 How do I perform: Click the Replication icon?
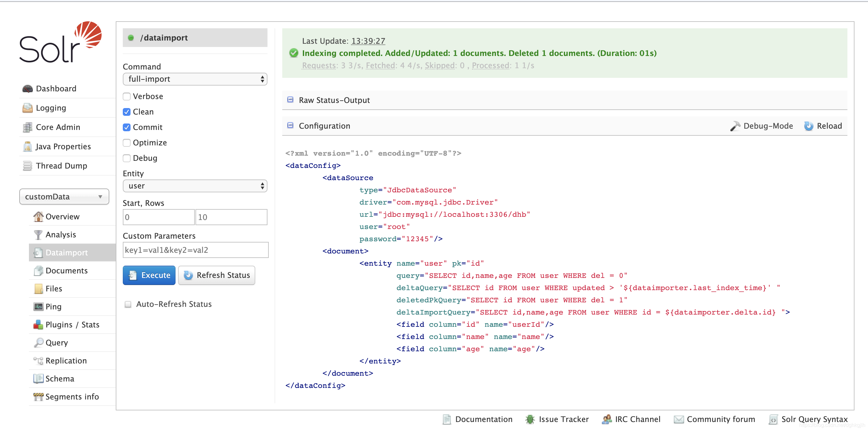click(x=38, y=361)
